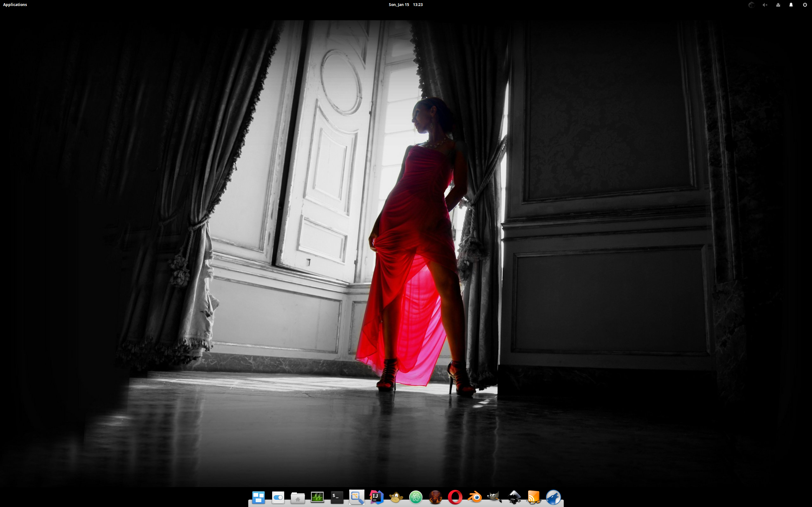Image resolution: width=812 pixels, height=507 pixels.
Task: Open System Settings switchboard in dock
Action: 278,497
